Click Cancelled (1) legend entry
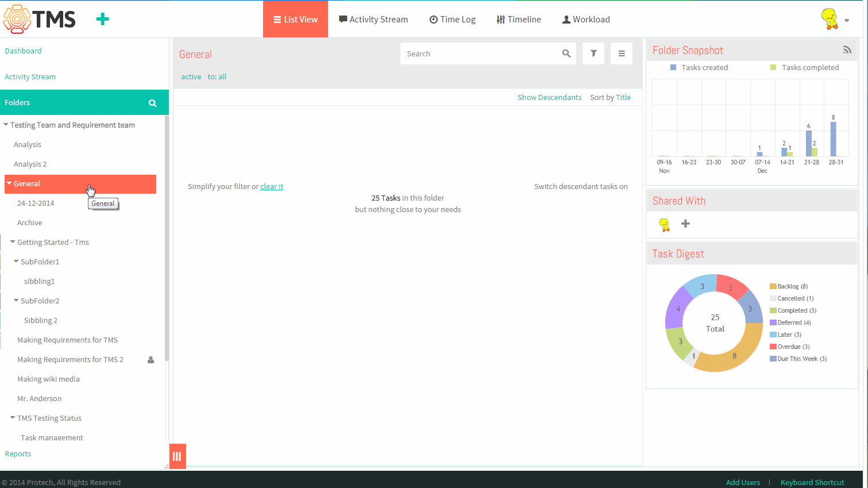This screenshot has width=868, height=488. pos(792,298)
